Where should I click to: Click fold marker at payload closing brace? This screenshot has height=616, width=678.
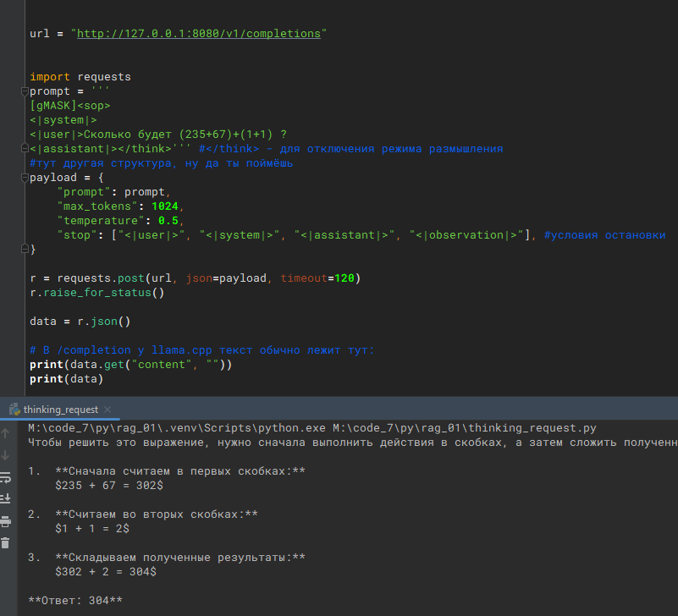(x=25, y=250)
